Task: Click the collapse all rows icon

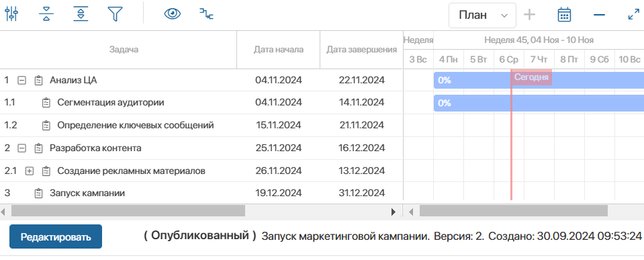Action: coord(46,14)
